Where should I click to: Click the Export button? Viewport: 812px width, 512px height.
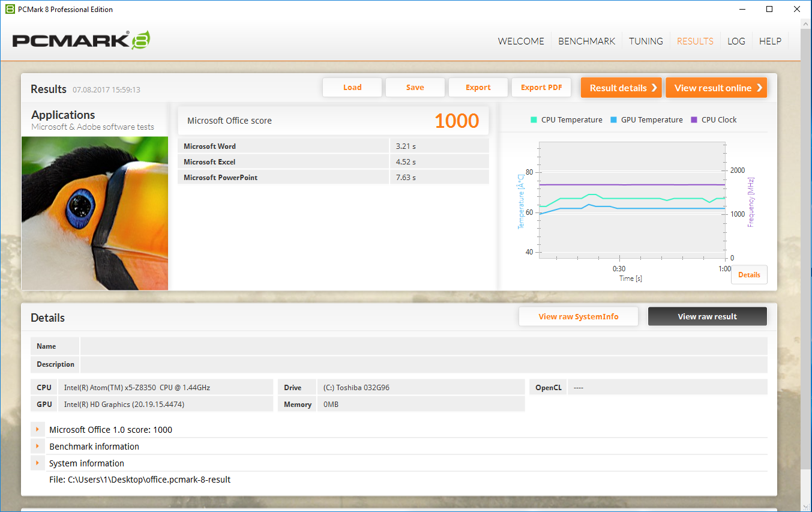tap(478, 88)
